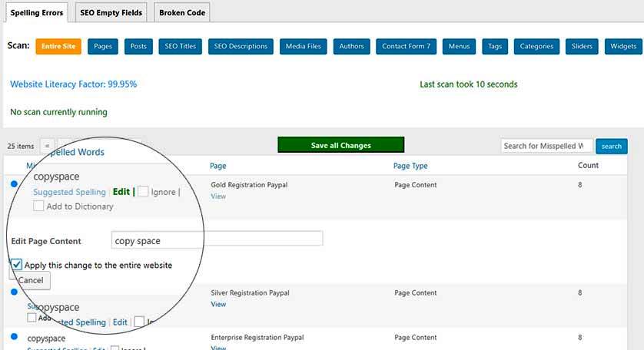Click the Edit Page Content text field
644x350 pixels.
(217, 239)
